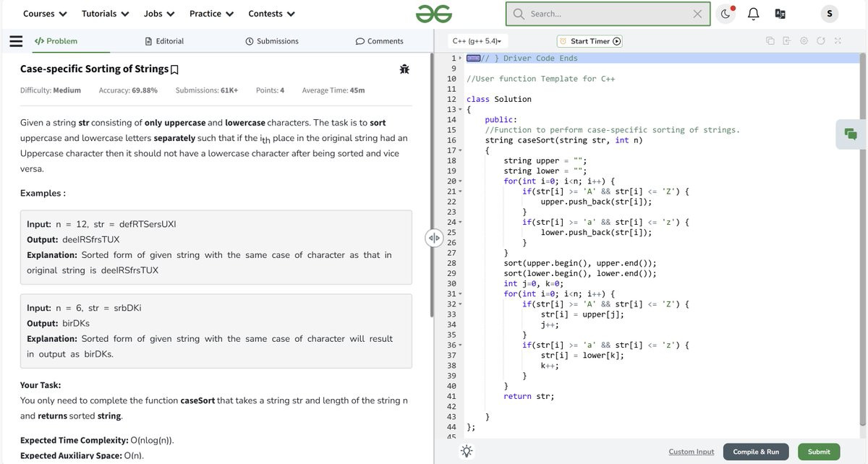The height and width of the screenshot is (464, 868).
Task: Click the 'Accuracy: 69.88%' label
Action: (128, 90)
